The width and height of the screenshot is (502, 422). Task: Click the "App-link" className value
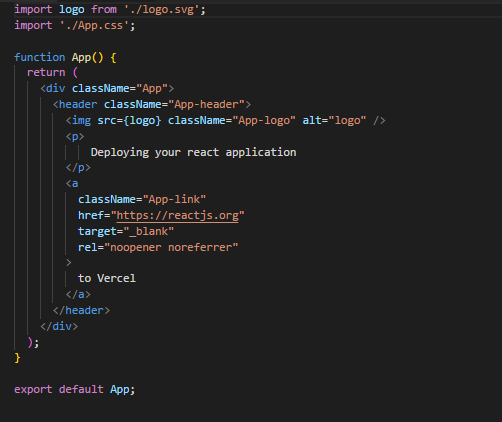pos(174,200)
